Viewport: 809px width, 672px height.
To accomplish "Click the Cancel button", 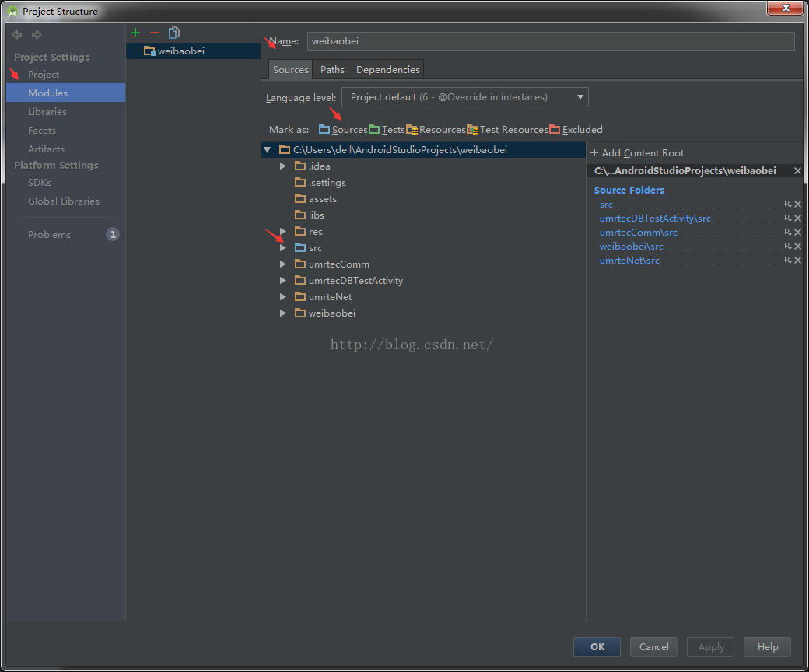I will click(x=653, y=647).
